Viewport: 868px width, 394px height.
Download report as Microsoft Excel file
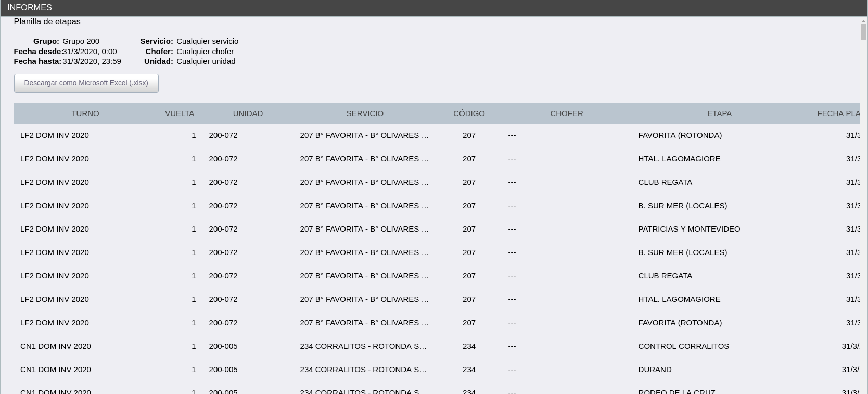[86, 83]
